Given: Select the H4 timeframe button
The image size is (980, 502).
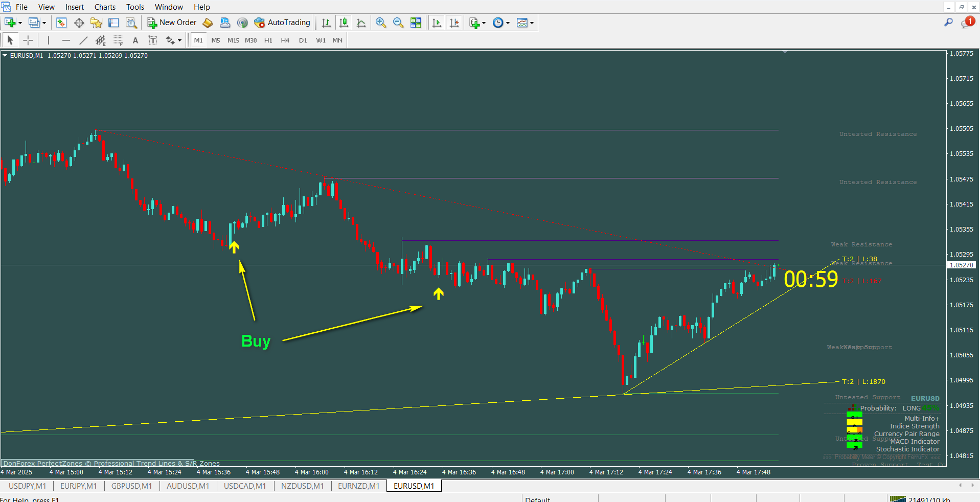Looking at the screenshot, I should pos(285,40).
